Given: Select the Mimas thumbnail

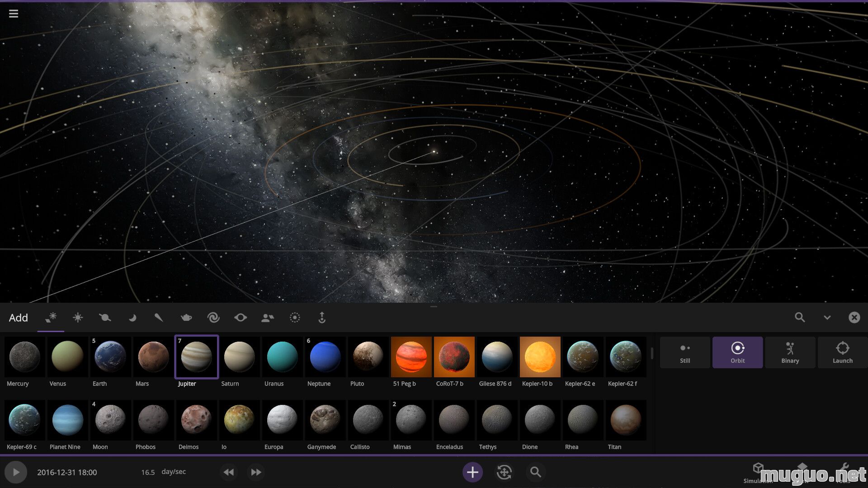Looking at the screenshot, I should click(411, 420).
